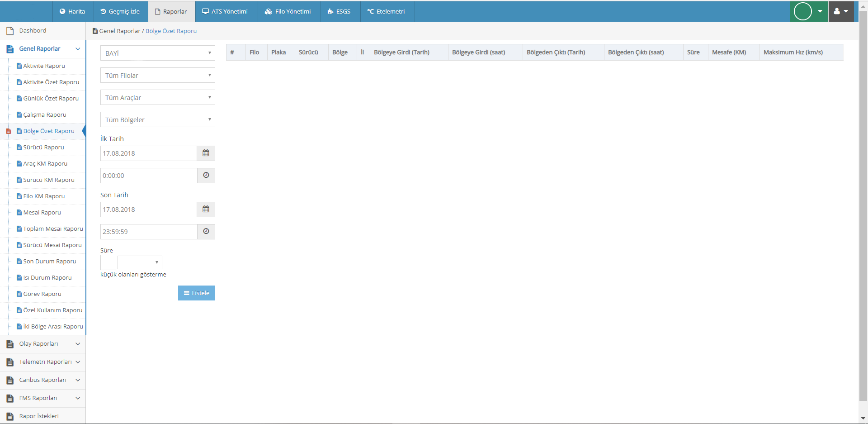Click the breadcrumb document icon before Genel Raporlar
The height and width of the screenshot is (424, 868).
pyautogui.click(x=95, y=31)
